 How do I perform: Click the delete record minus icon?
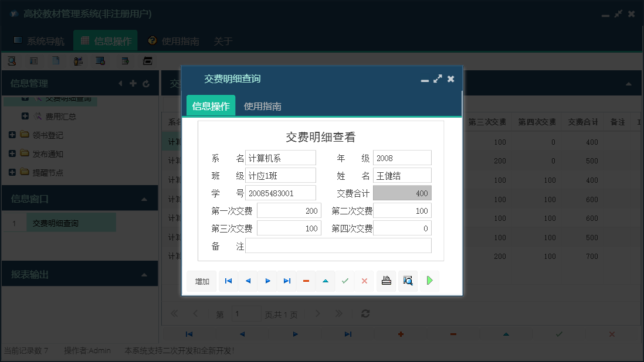coord(306,281)
